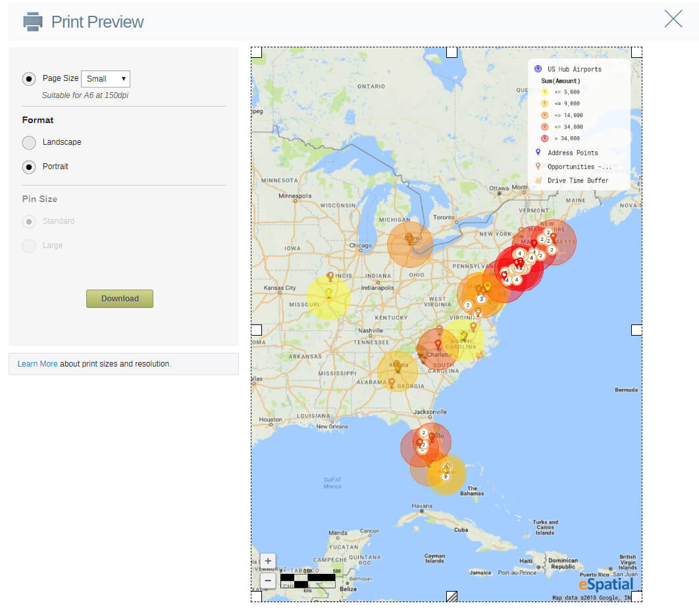Zoom in the map with the plus button
The width and height of the screenshot is (699, 616).
(268, 561)
